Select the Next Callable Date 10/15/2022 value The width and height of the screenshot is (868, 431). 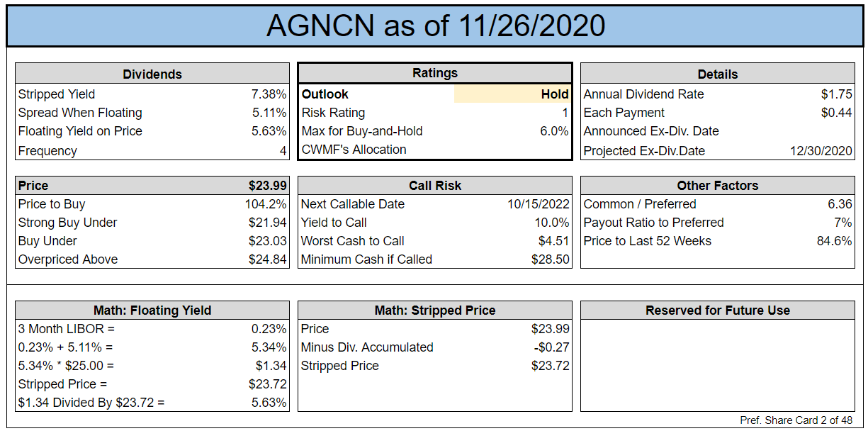tap(539, 204)
